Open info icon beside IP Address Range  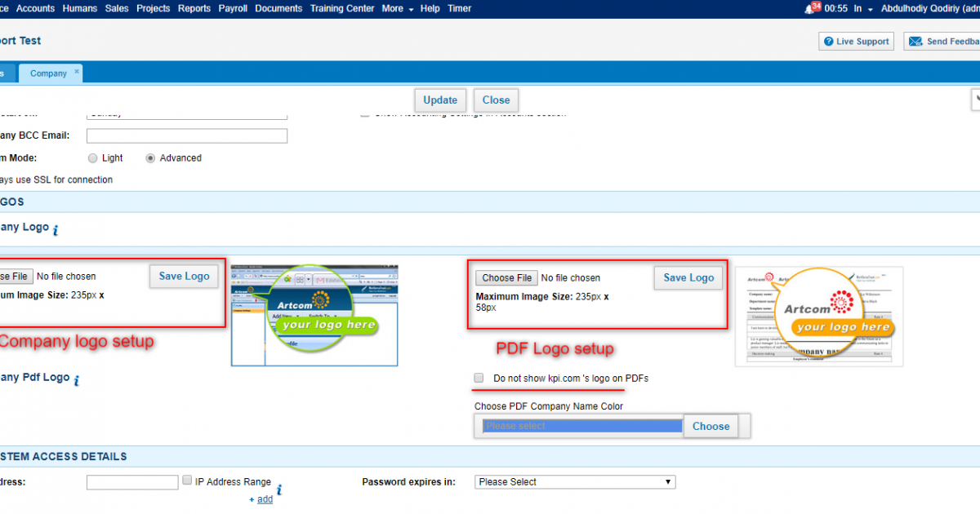(x=279, y=490)
